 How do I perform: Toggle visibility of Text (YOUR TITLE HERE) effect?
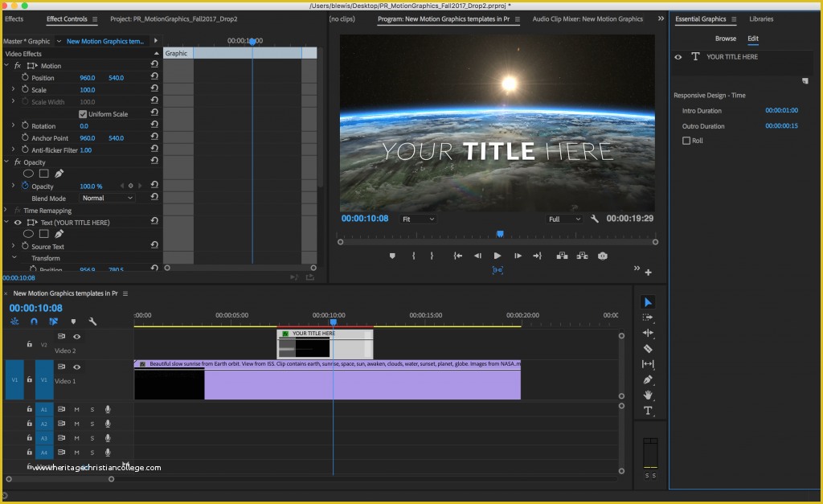click(18, 223)
